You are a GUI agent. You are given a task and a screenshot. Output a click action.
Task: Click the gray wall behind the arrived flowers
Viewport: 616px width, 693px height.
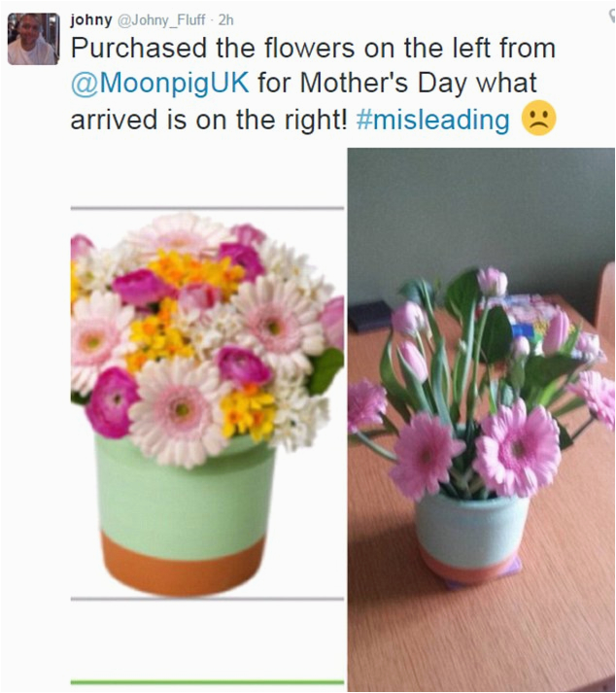(481, 212)
